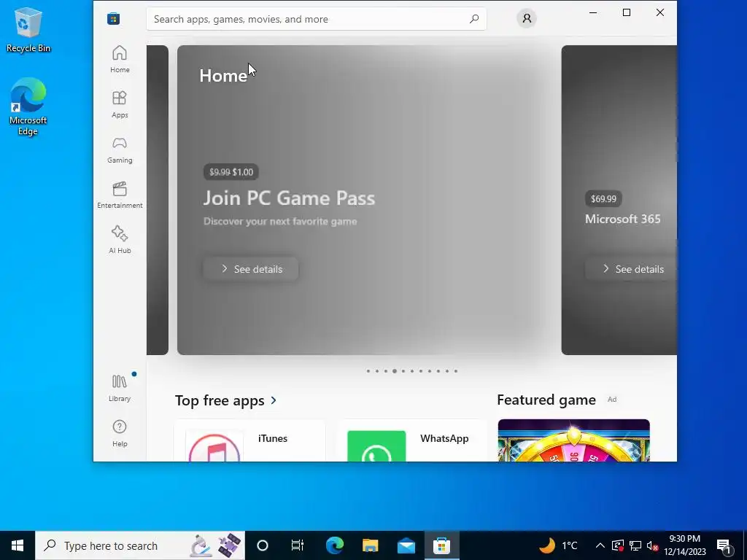Launch Edge from the taskbar
The width and height of the screenshot is (747, 560).
coord(334,545)
